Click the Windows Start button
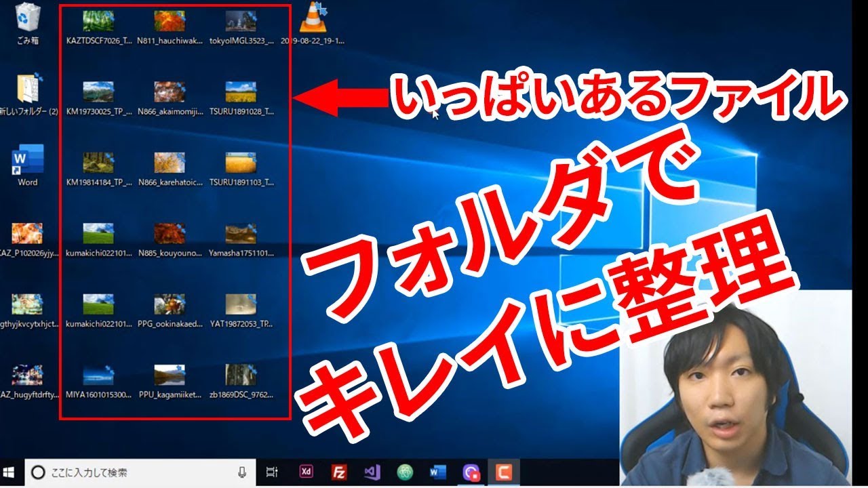The image size is (868, 488). pyautogui.click(x=10, y=472)
